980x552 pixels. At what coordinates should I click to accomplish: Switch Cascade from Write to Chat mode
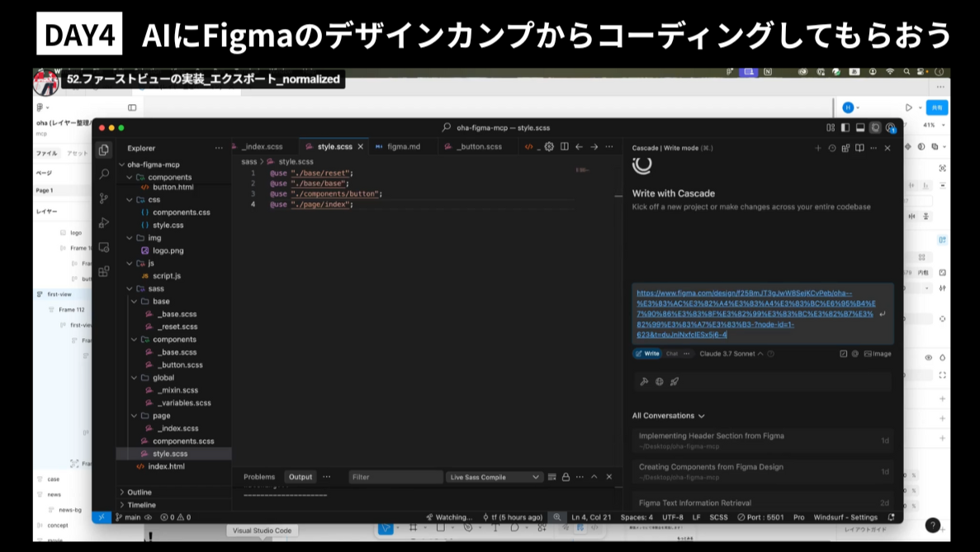[670, 355]
